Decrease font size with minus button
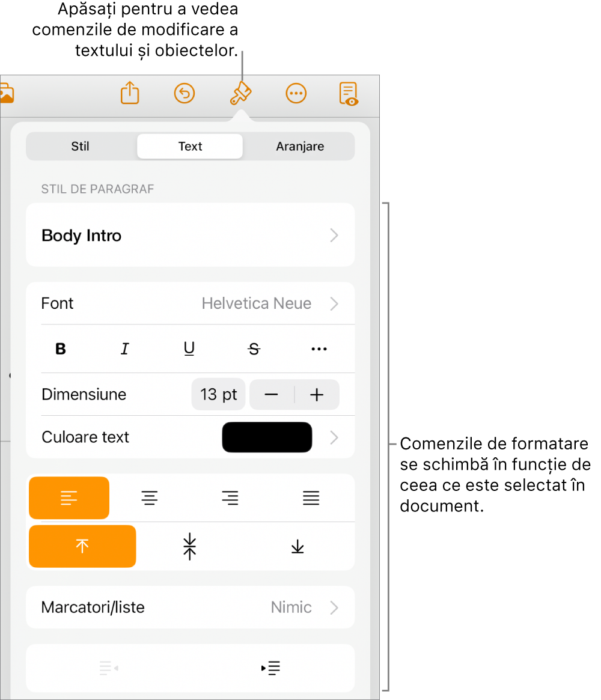This screenshot has width=601, height=700. (272, 394)
